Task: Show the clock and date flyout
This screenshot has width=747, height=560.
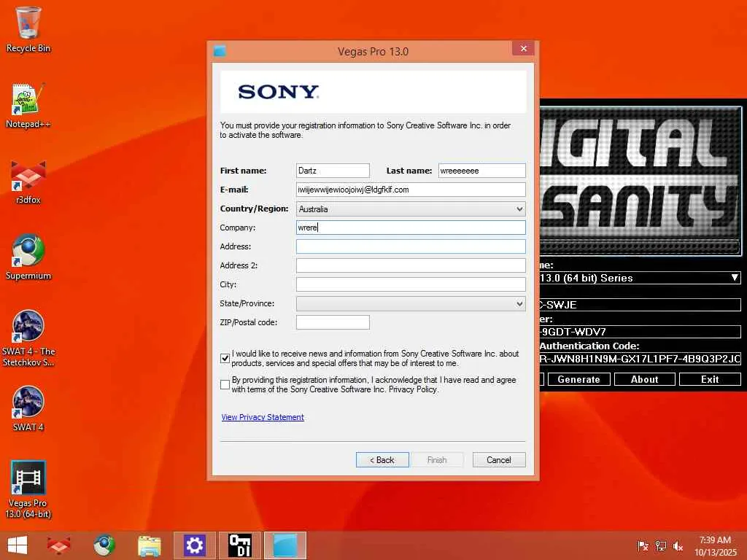Action: pyautogui.click(x=715, y=545)
